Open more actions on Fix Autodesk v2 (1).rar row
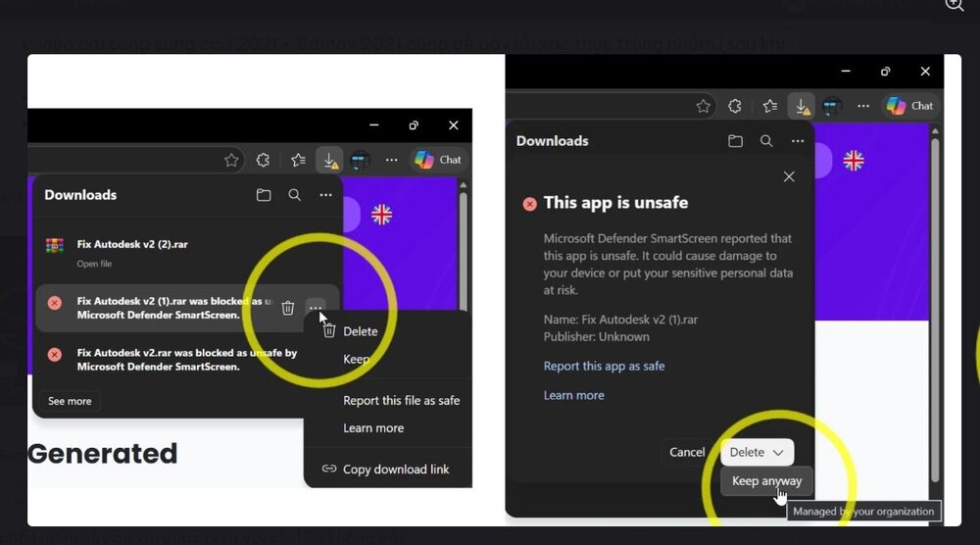The width and height of the screenshot is (980, 545). pyautogui.click(x=315, y=307)
